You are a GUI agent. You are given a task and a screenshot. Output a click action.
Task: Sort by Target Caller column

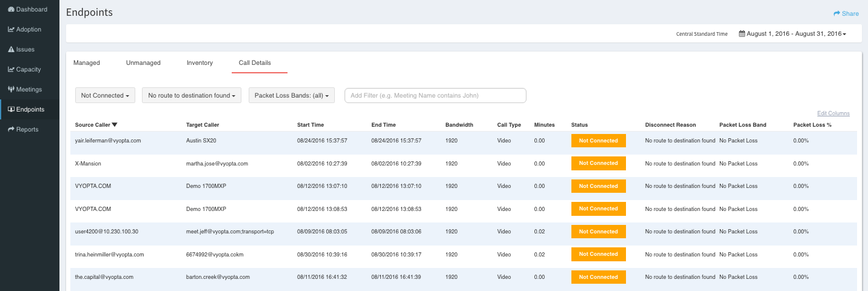(x=203, y=125)
